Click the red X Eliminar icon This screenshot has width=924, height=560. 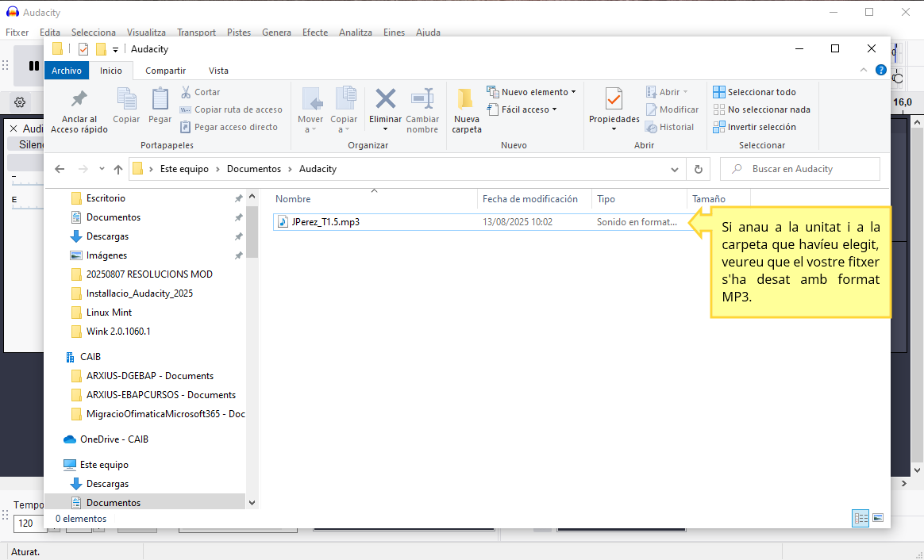click(x=385, y=99)
